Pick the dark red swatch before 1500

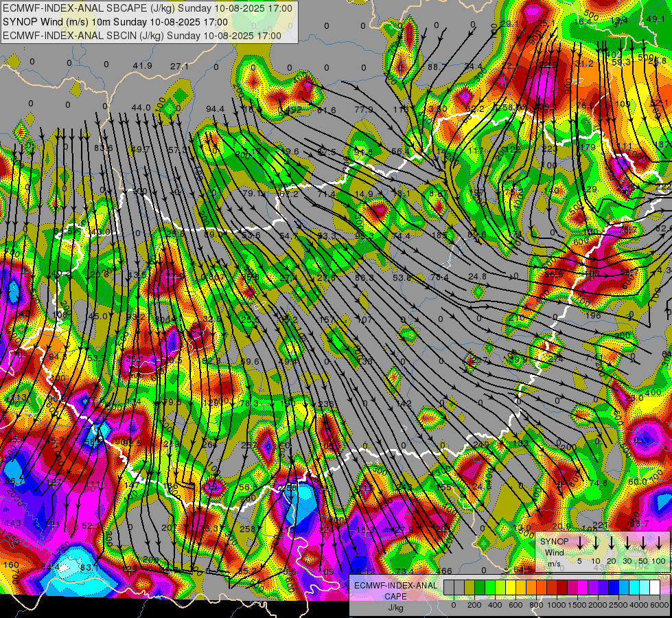(x=562, y=587)
